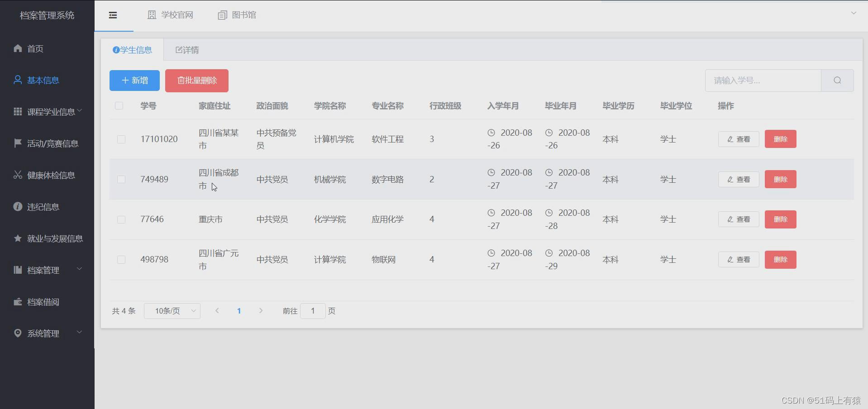This screenshot has width=868, height=409.
Task: Click the 学校官网 building icon
Action: pos(152,15)
